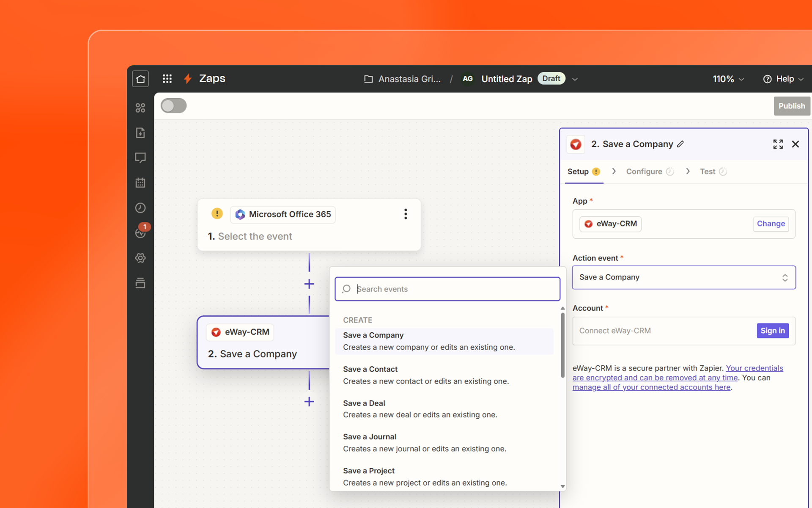Click the Help question mark icon

click(767, 79)
